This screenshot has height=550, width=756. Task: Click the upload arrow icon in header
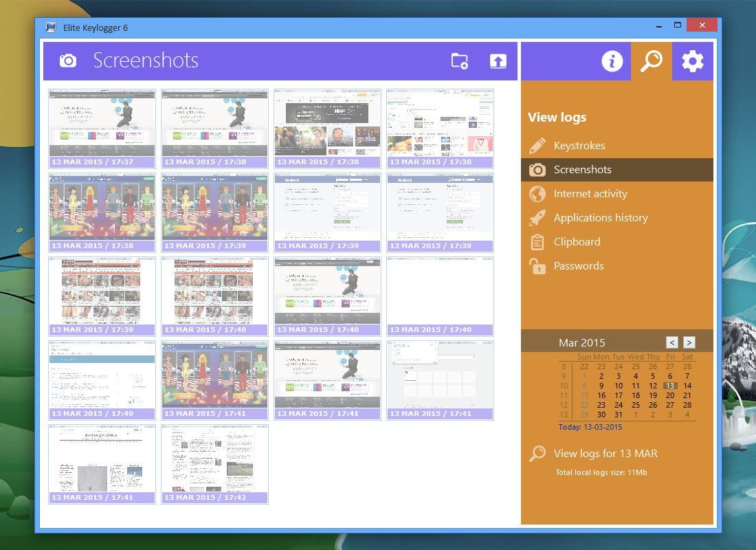point(498,61)
